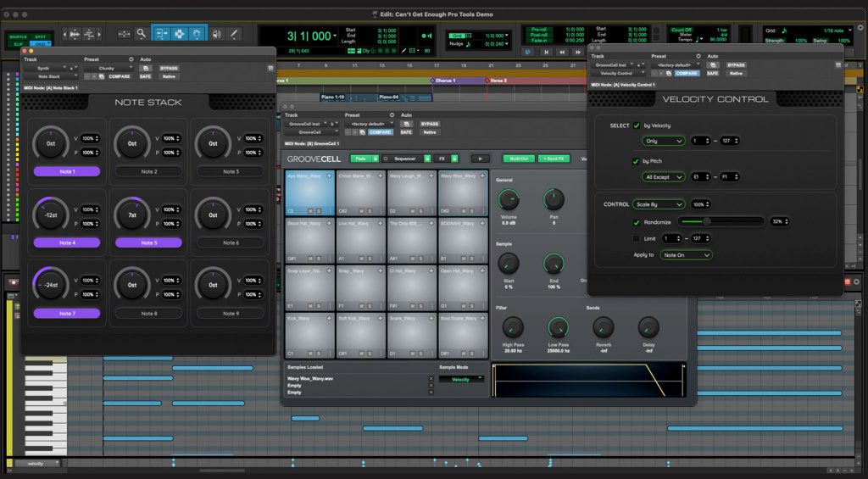Mute the C2 pad in GrooveCell
Viewport: 868px width, 479px height.
[x=310, y=211]
